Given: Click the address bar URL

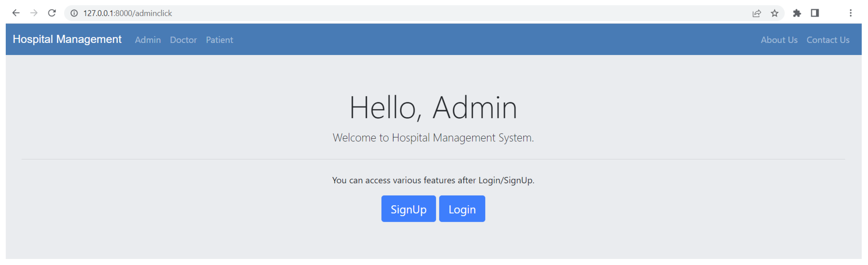Looking at the screenshot, I should [x=128, y=13].
